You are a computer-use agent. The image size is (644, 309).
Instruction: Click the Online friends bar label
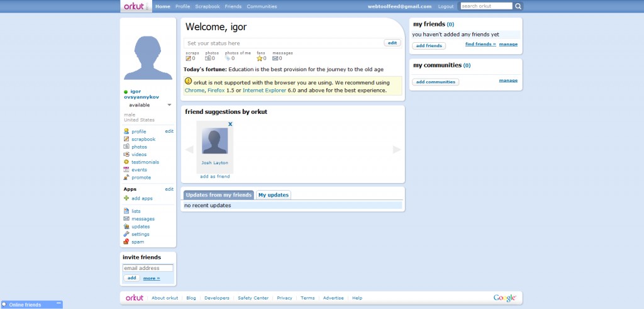click(x=25, y=305)
